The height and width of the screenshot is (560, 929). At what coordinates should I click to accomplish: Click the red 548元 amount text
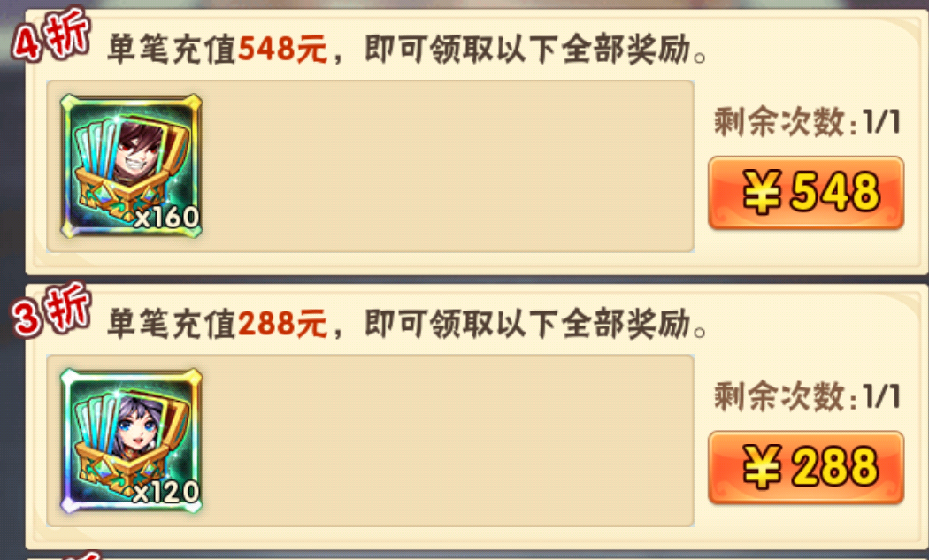point(282,50)
